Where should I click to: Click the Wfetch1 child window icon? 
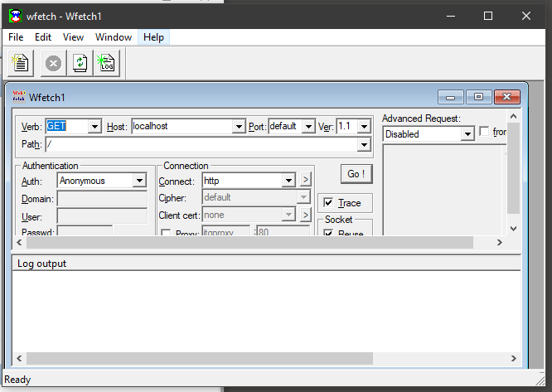19,96
